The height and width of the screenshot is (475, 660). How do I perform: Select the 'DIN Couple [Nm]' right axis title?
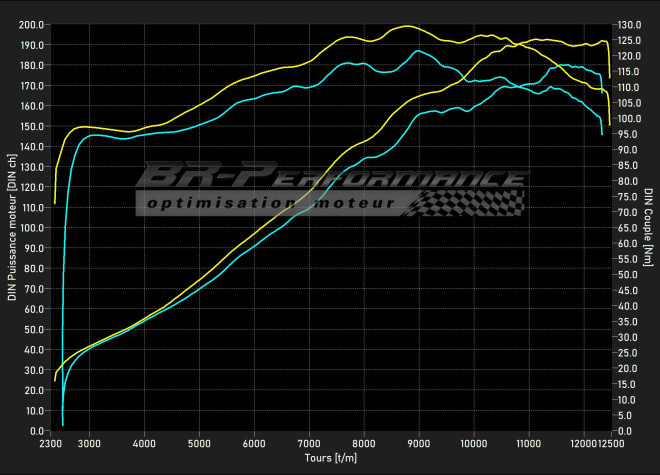coord(649,226)
